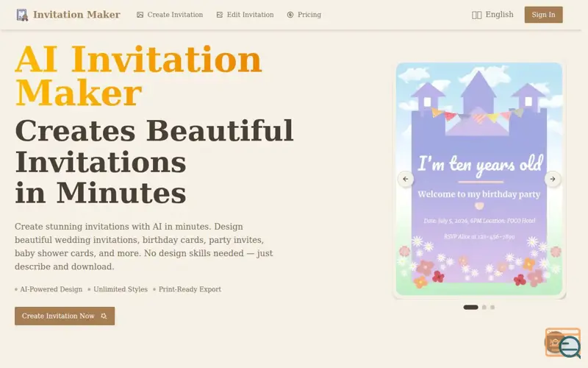Image resolution: width=588 pixels, height=368 pixels.
Task: Select the first carousel indicator dot
Action: coord(470,307)
